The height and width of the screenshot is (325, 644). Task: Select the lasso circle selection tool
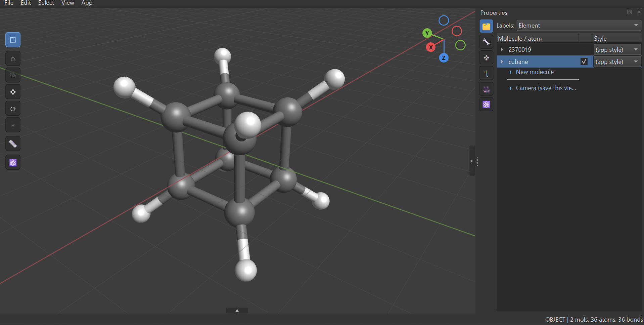click(13, 59)
